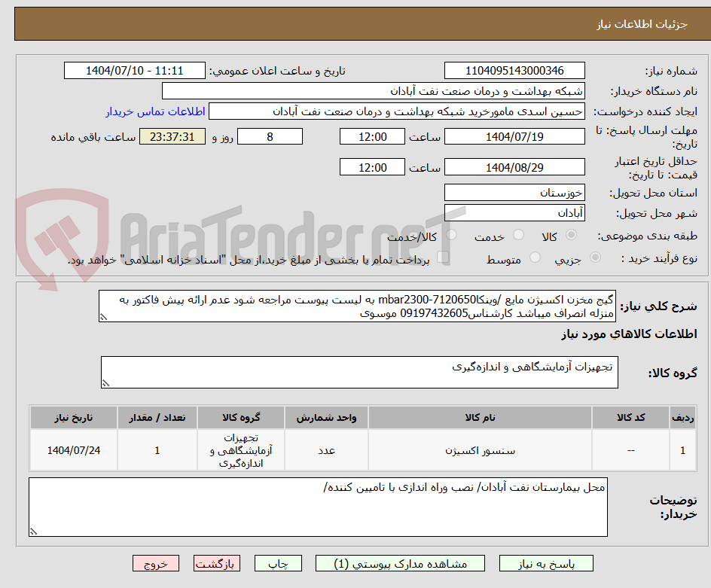Click the 1404/07/19 deadline date field
This screenshot has height=588, width=711.
click(x=514, y=136)
